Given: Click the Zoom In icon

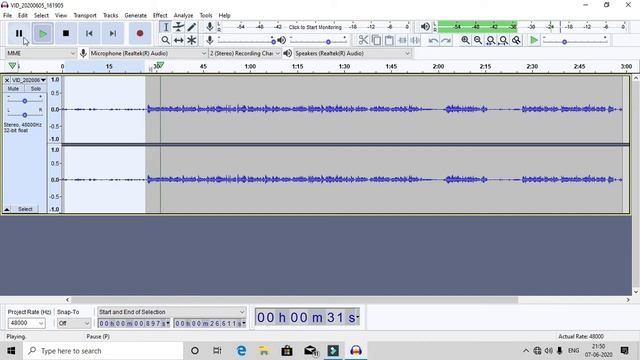Looking at the screenshot, I should tap(465, 40).
